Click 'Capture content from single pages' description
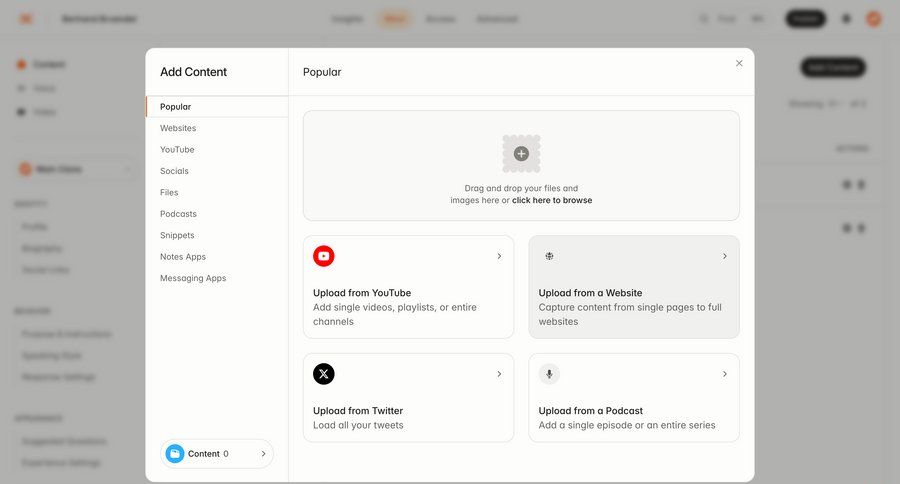900x484 pixels. 630,315
